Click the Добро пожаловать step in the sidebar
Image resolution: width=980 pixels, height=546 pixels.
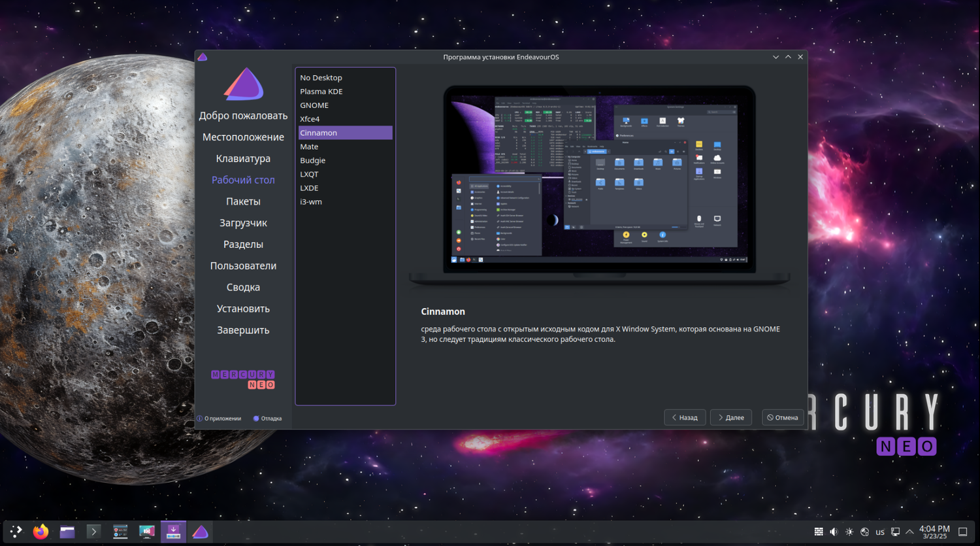pyautogui.click(x=243, y=116)
